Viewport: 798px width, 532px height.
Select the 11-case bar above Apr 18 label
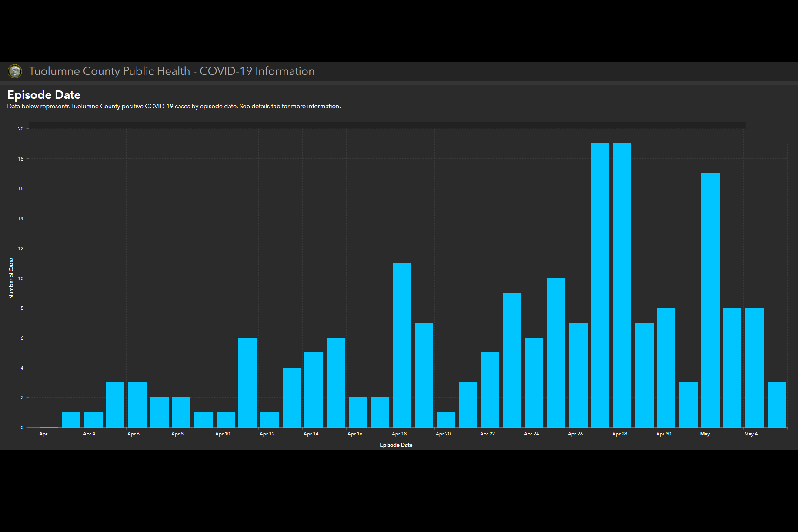click(x=402, y=345)
